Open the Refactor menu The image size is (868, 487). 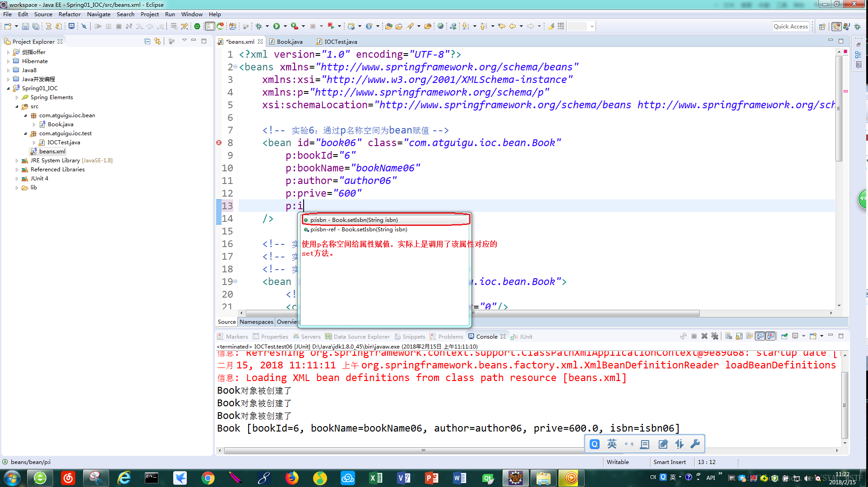point(69,14)
